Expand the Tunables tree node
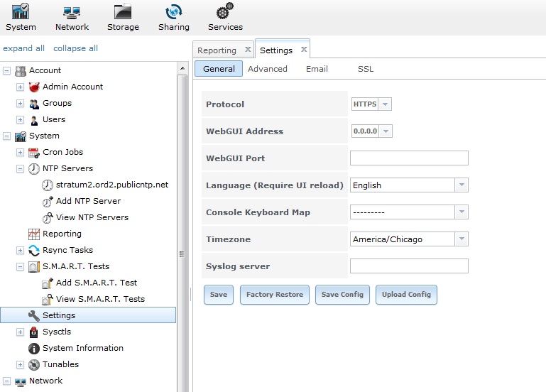 20,364
